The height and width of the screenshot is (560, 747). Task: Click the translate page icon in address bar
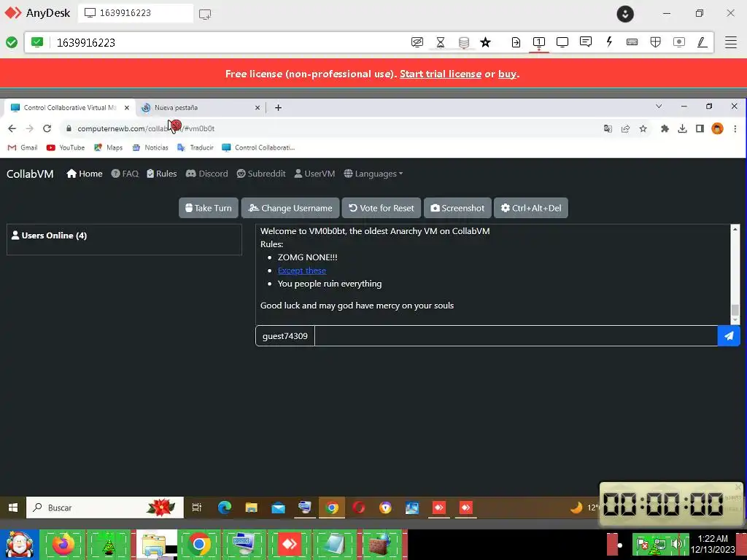[608, 128]
